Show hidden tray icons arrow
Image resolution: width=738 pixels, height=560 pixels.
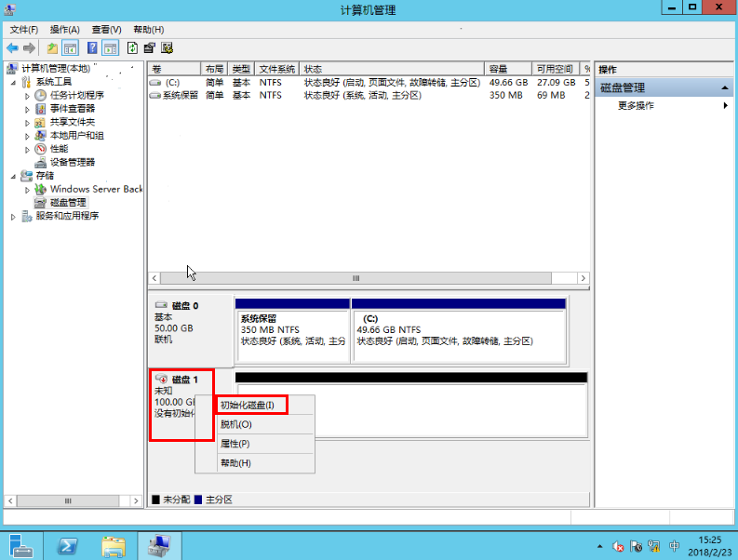pyautogui.click(x=599, y=546)
